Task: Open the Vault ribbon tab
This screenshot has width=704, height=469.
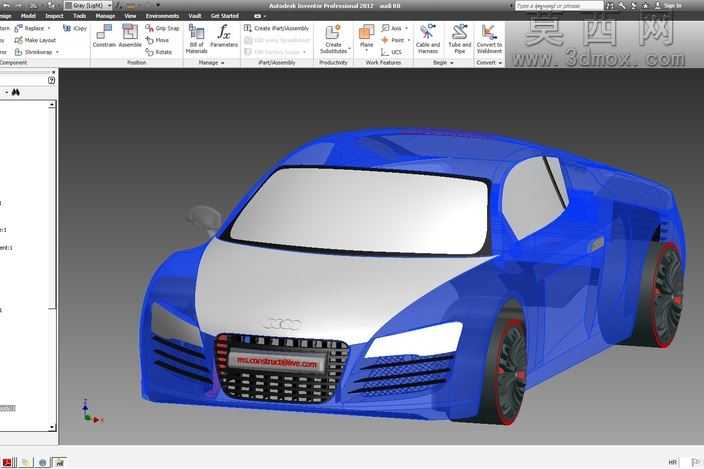Action: (195, 16)
